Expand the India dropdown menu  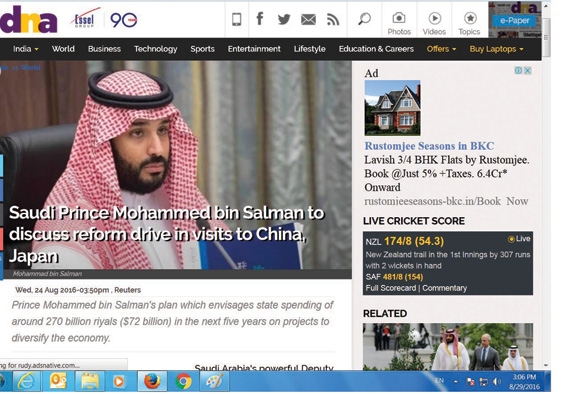(25, 49)
